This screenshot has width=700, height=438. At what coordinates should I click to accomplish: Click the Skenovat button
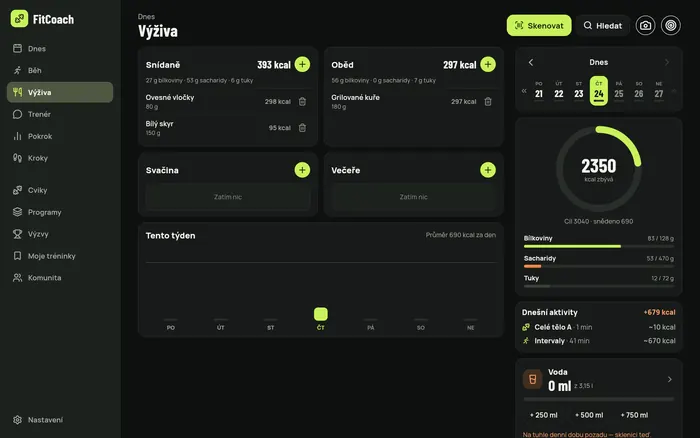[539, 25]
